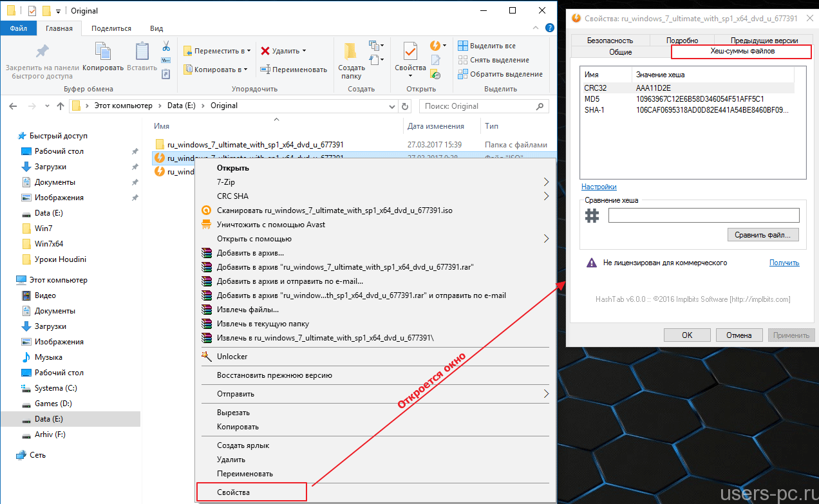Choose Свойства in the context menu
The height and width of the screenshot is (504, 819).
251,492
